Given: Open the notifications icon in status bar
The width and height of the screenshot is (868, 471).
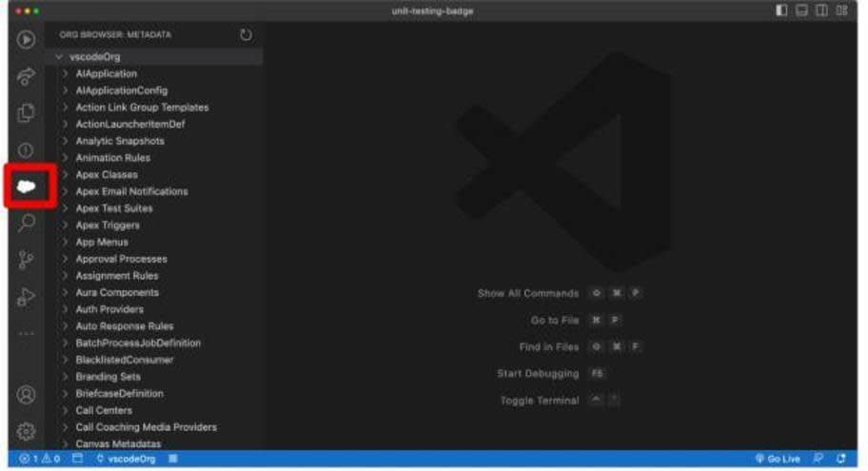Looking at the screenshot, I should click(x=841, y=459).
